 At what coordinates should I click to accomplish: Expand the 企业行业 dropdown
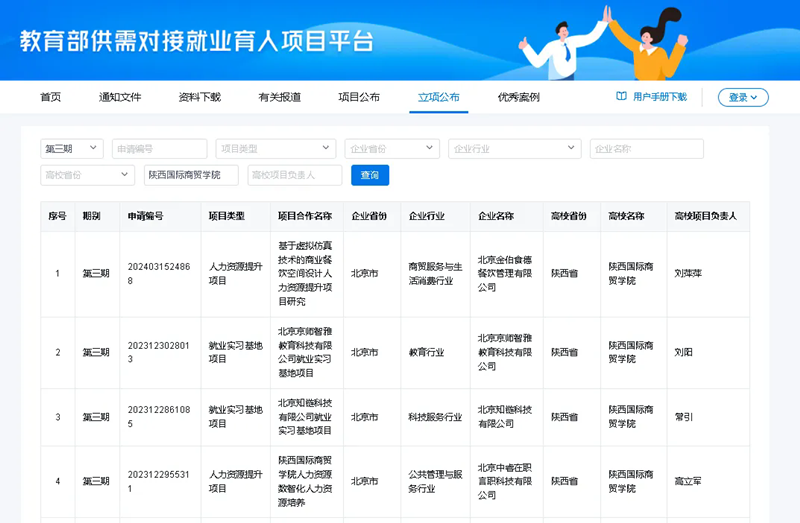pos(514,149)
